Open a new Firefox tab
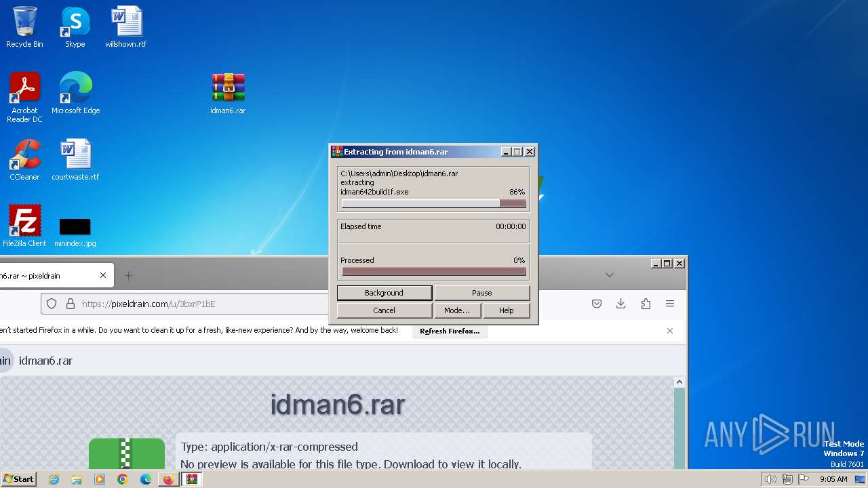The width and height of the screenshot is (868, 488). 128,275
